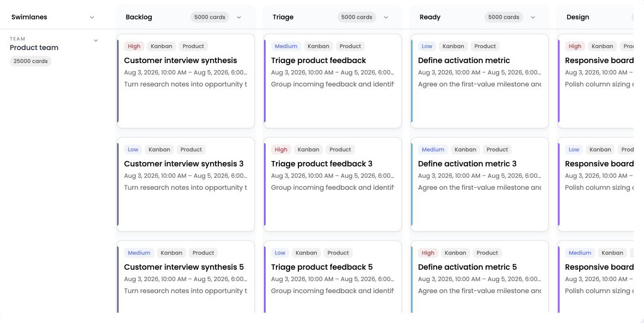The image size is (644, 323).
Task: Click the 25000 cards badge under Product team
Action: [30, 61]
